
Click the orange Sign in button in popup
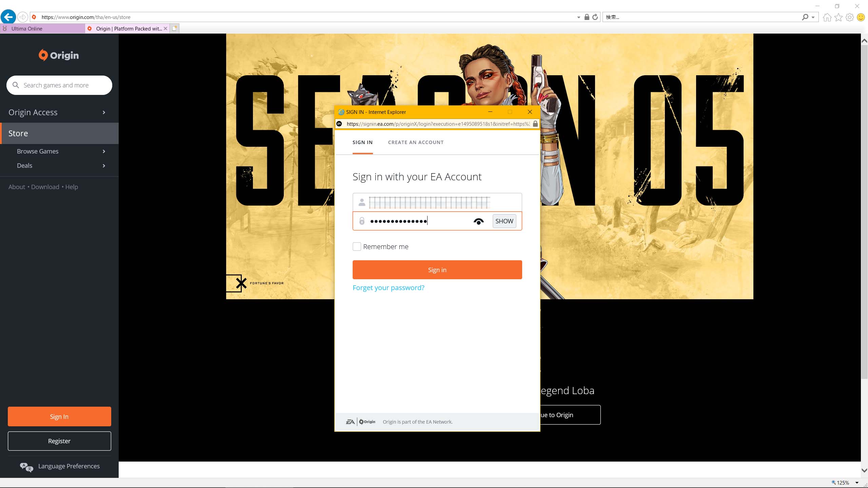[x=437, y=270]
